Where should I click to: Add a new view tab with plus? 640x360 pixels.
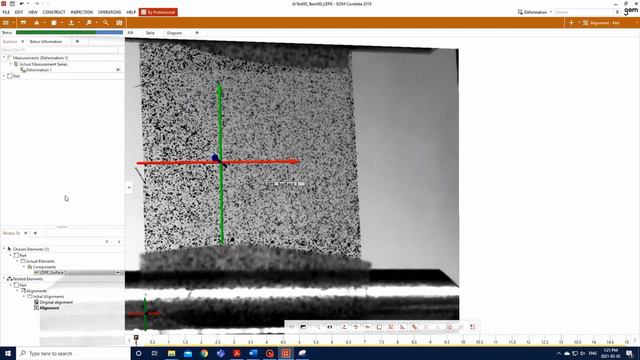tap(197, 33)
